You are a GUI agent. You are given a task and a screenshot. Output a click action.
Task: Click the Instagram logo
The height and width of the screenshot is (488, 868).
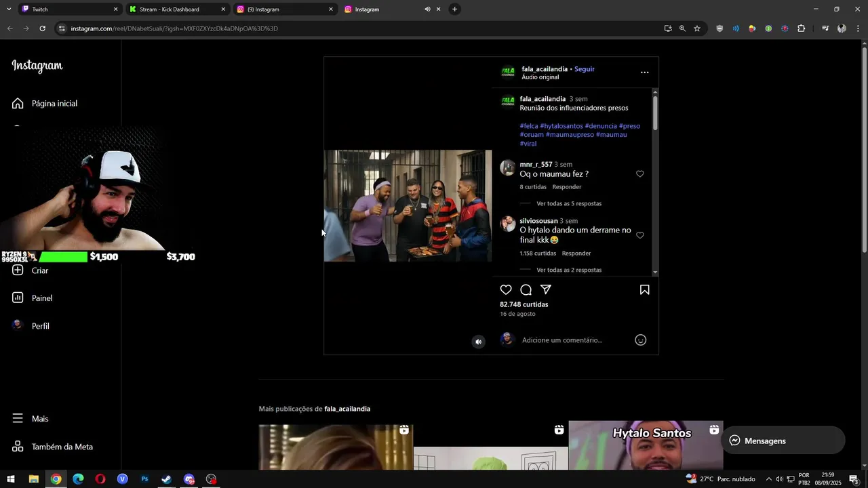37,66
